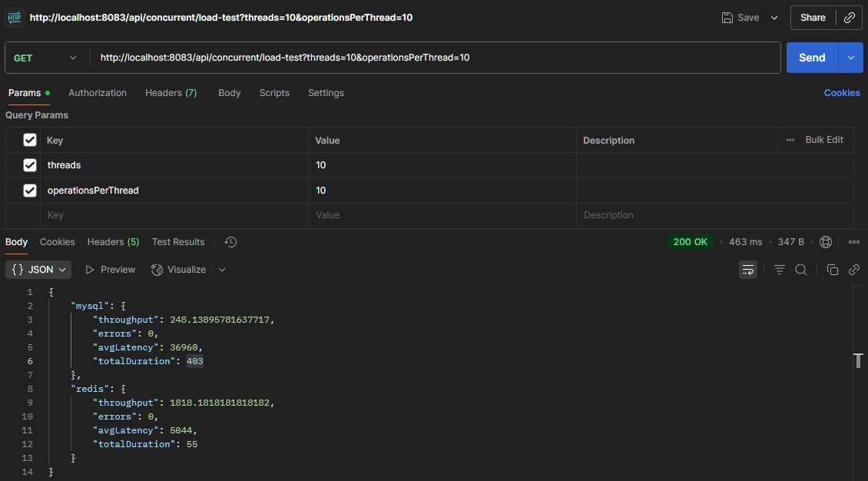Open the request Headers (7) tab
The width and height of the screenshot is (868, 481).
pyautogui.click(x=171, y=93)
